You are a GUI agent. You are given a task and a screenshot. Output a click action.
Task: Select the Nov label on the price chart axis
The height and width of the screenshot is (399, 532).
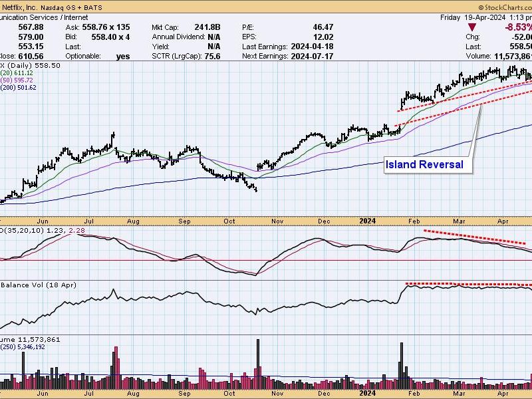tap(277, 221)
